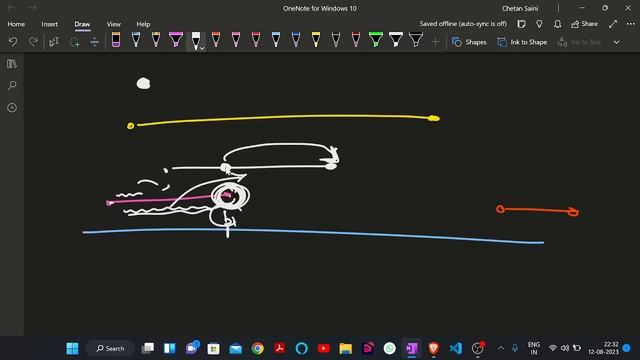Choose the Insert or Remove Space tool
Image resolution: width=640 pixels, height=360 pixels.
click(x=94, y=42)
